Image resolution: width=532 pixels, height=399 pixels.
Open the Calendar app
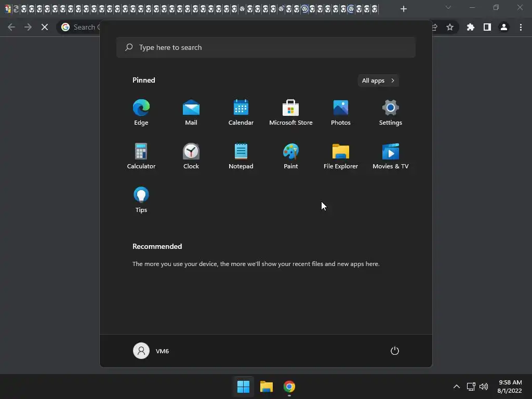(241, 112)
